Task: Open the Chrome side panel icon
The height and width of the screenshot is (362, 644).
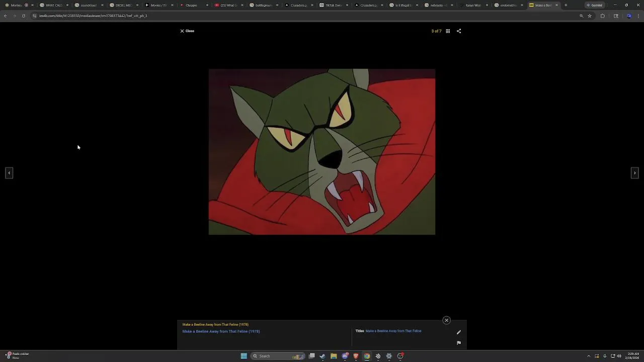Action: [616, 16]
